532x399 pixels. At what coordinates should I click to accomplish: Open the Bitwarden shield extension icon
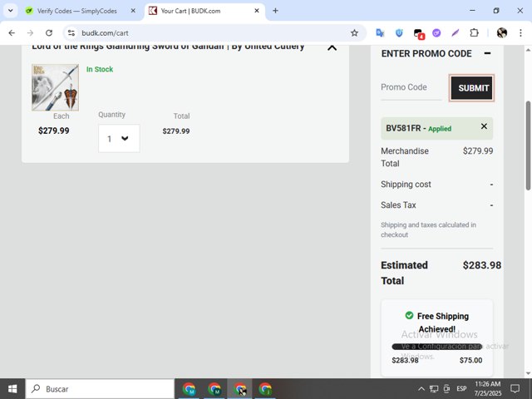click(399, 33)
